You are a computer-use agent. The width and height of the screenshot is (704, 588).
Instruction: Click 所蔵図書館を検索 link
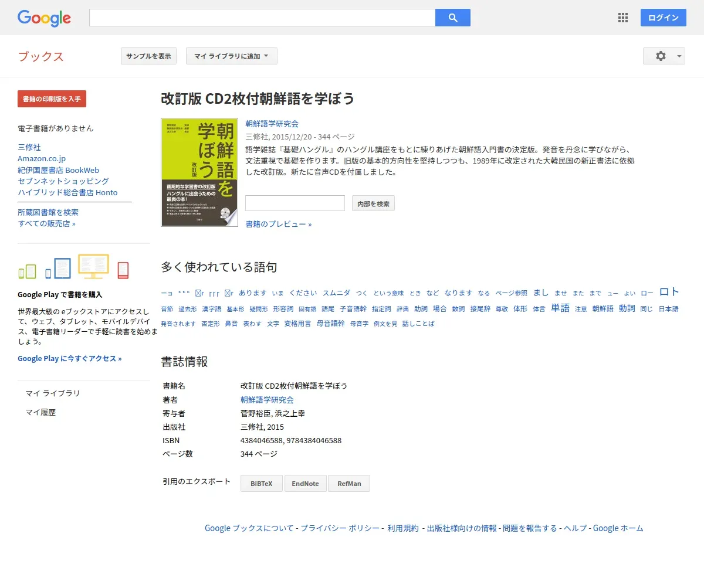(x=48, y=212)
